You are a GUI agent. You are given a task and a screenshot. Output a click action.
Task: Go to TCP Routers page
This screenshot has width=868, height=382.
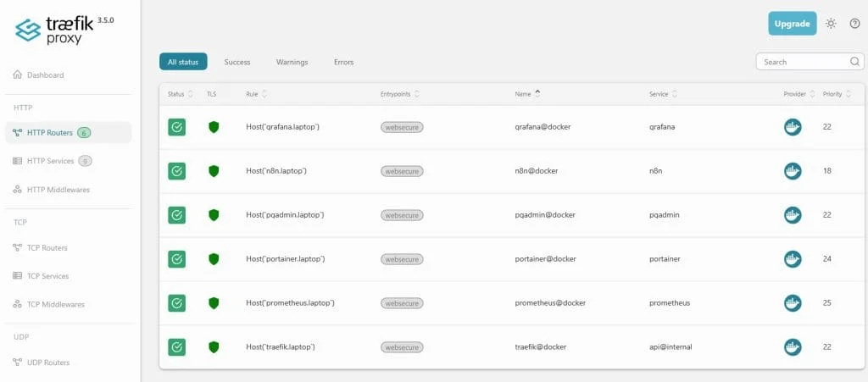(47, 247)
